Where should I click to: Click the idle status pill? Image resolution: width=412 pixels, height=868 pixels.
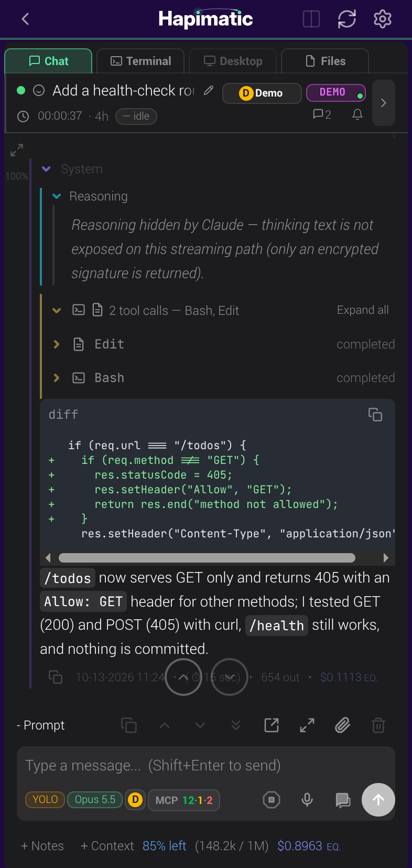136,116
